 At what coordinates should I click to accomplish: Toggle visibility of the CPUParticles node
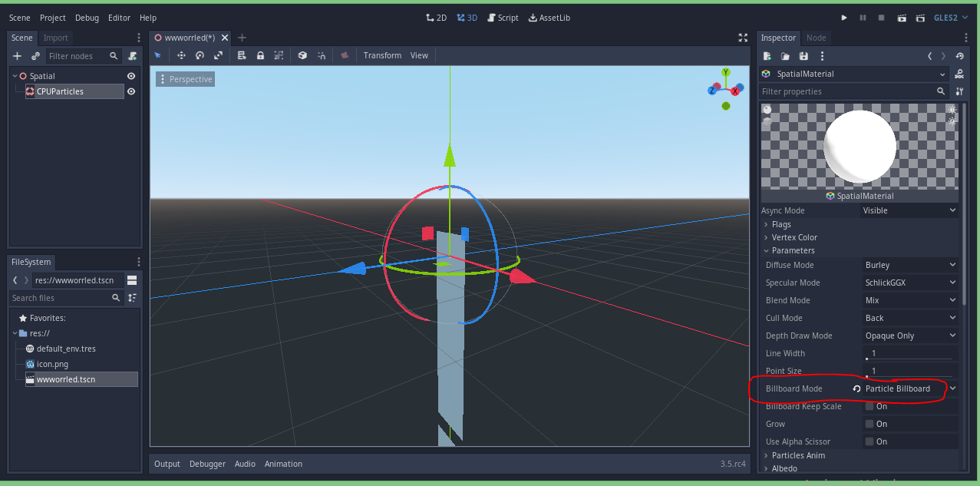point(130,91)
